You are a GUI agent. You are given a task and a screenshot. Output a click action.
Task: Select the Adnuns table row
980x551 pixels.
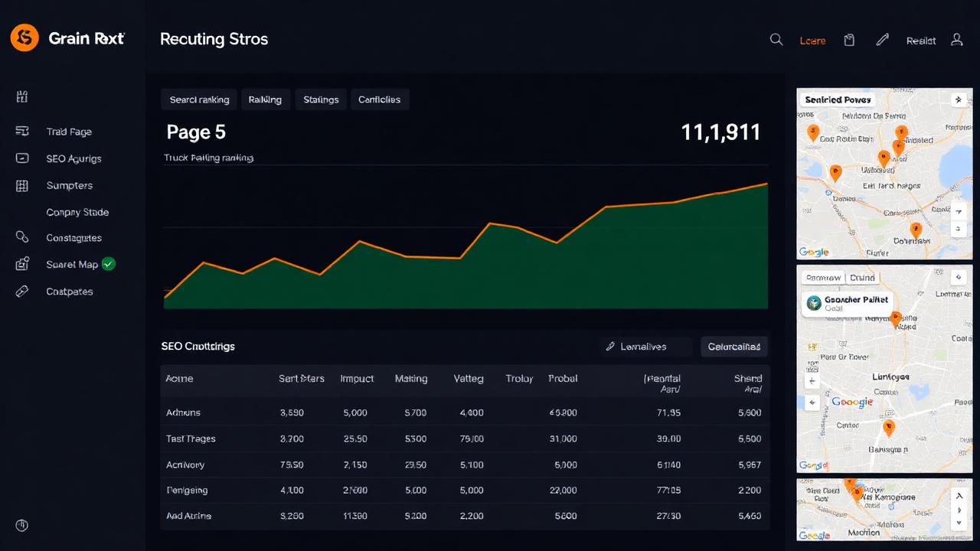[465, 412]
